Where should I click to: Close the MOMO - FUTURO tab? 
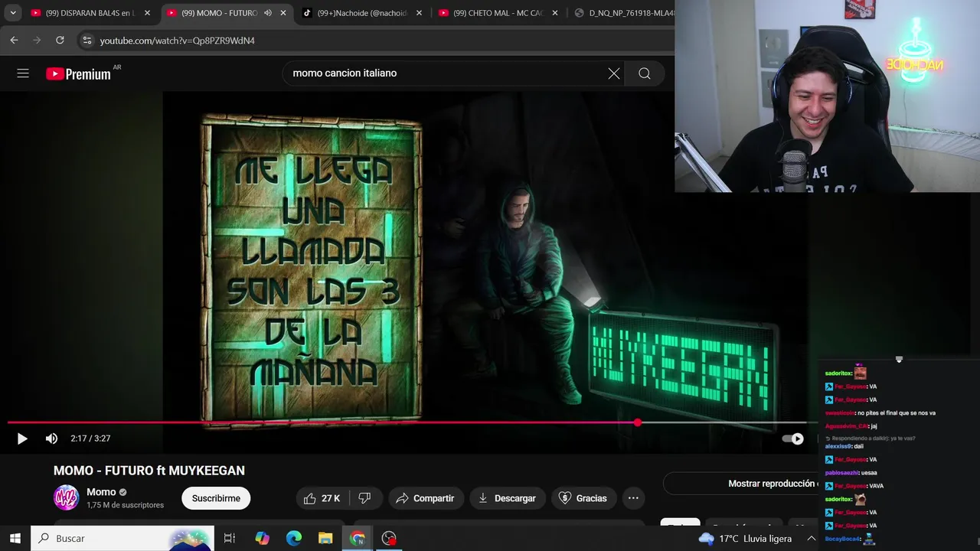pyautogui.click(x=283, y=13)
